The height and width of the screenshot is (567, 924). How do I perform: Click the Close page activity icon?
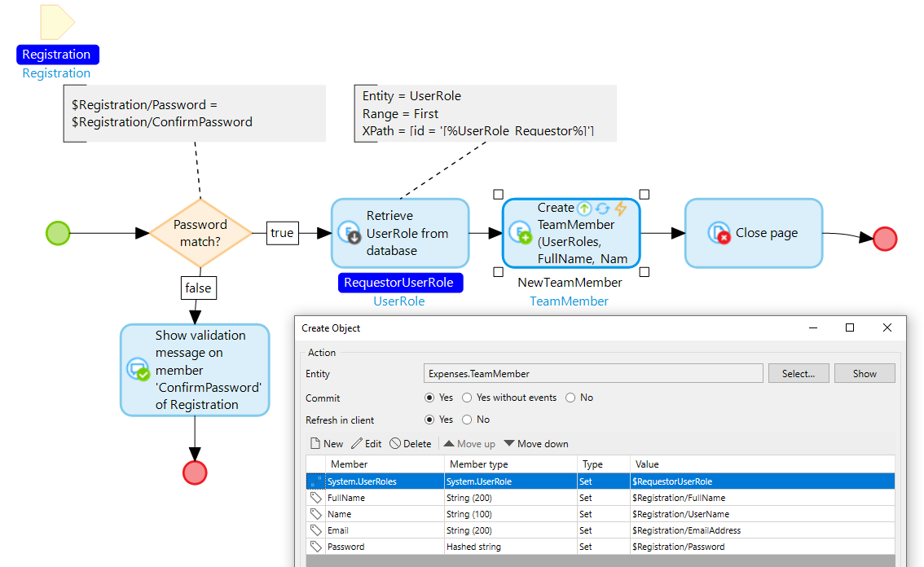[x=719, y=233]
